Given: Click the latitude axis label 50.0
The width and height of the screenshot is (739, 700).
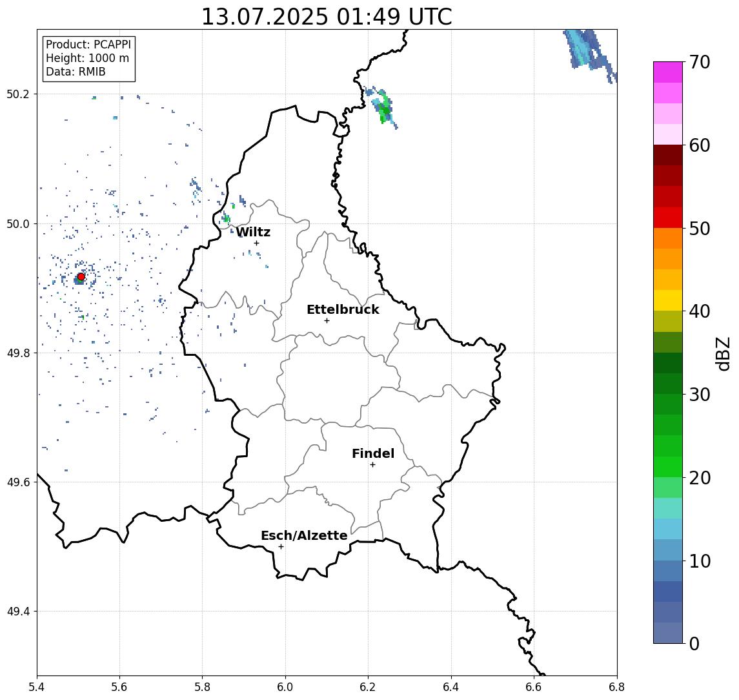Looking at the screenshot, I should 18,223.
